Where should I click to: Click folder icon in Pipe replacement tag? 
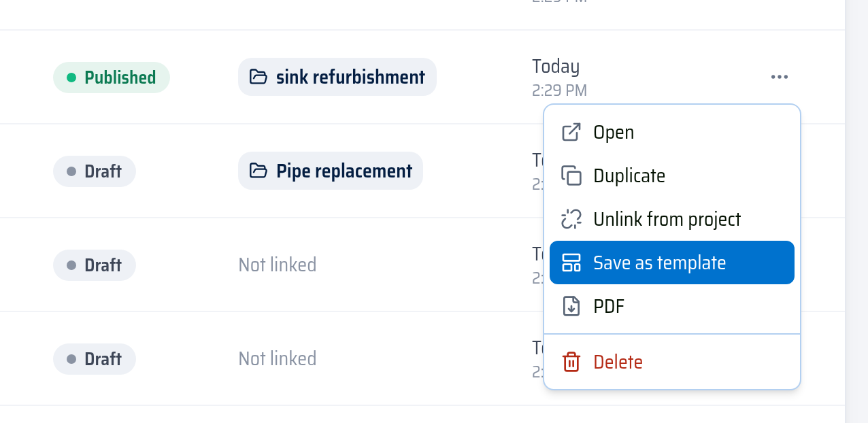click(258, 171)
